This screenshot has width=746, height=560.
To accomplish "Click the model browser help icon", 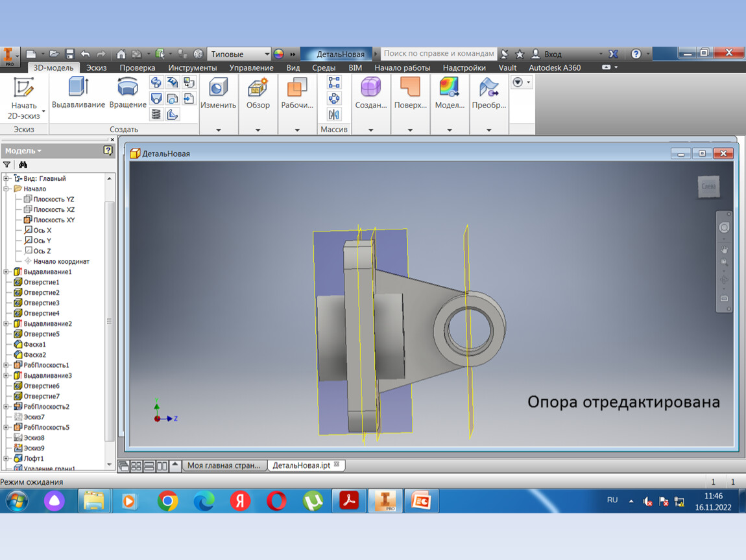I will 108,151.
